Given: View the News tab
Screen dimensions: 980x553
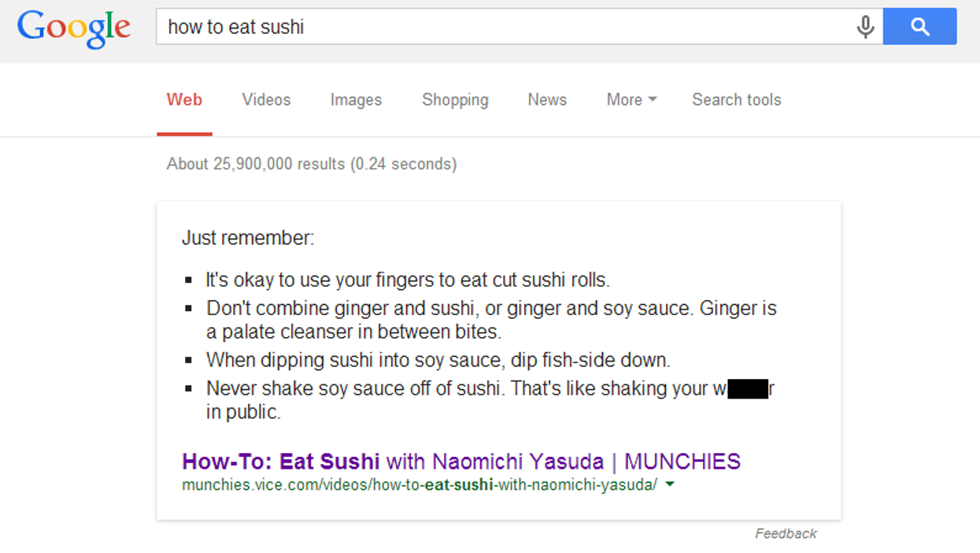Looking at the screenshot, I should pos(547,100).
